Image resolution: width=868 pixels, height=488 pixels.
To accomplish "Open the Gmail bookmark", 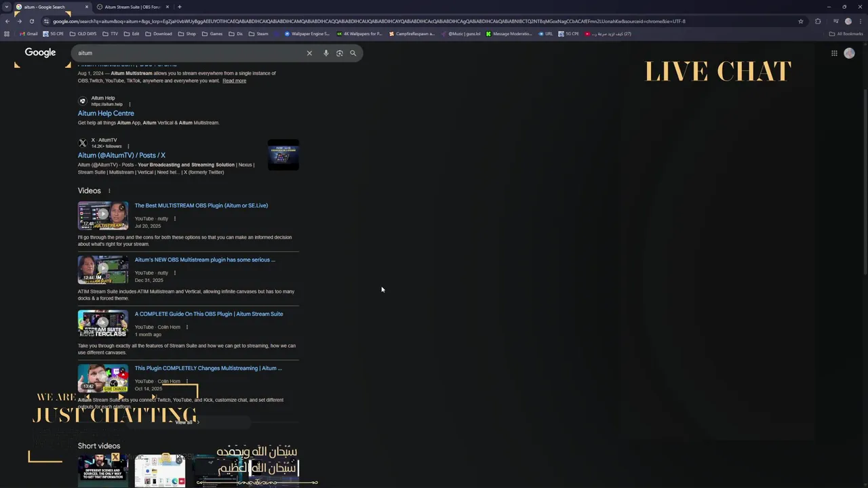I will click(28, 34).
